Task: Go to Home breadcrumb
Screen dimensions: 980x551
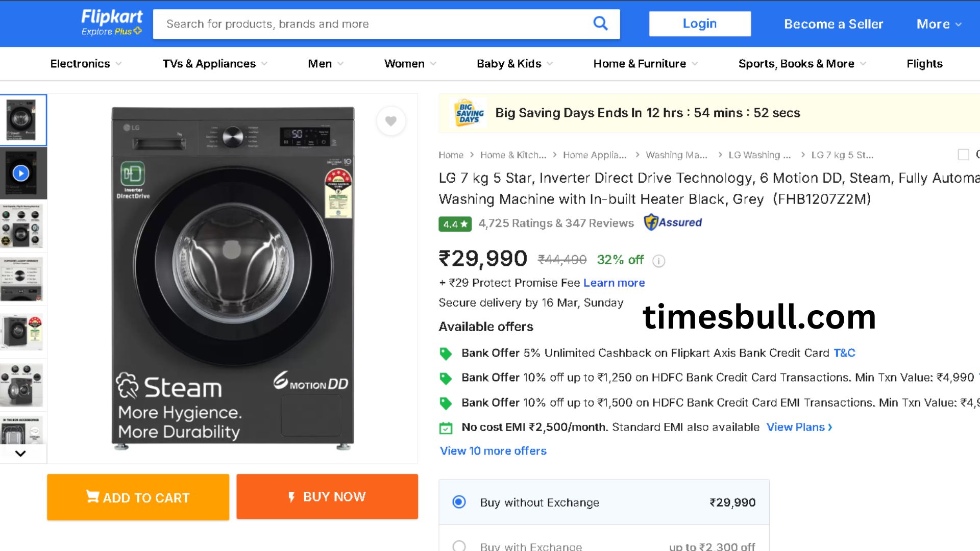Action: point(451,155)
